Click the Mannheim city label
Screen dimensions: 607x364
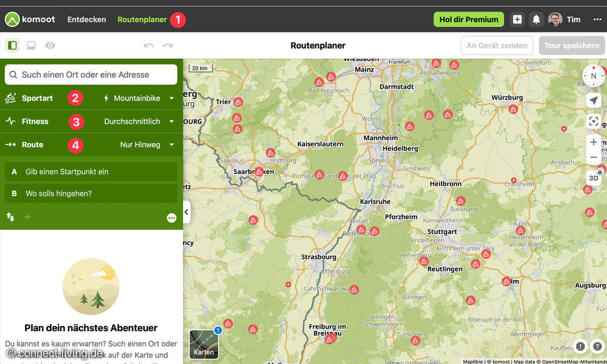click(x=381, y=138)
